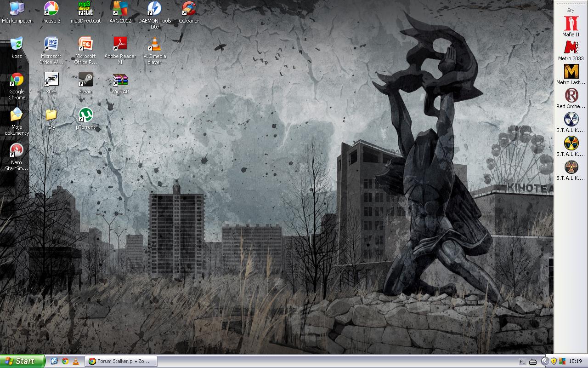
Task: Open the mp3DirectCut shortcut
Action: pos(85,12)
